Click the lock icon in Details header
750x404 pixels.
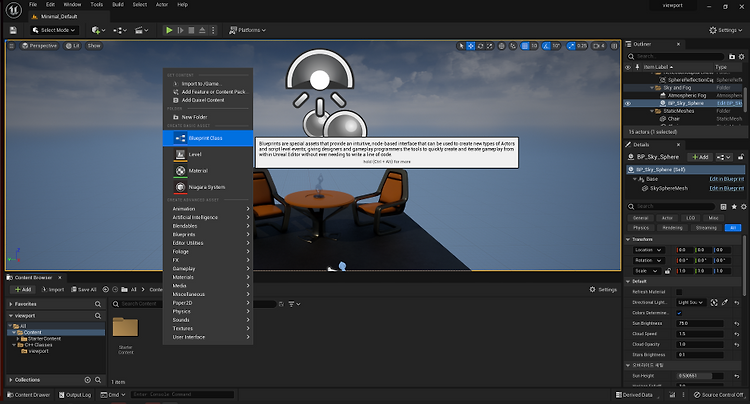741,157
